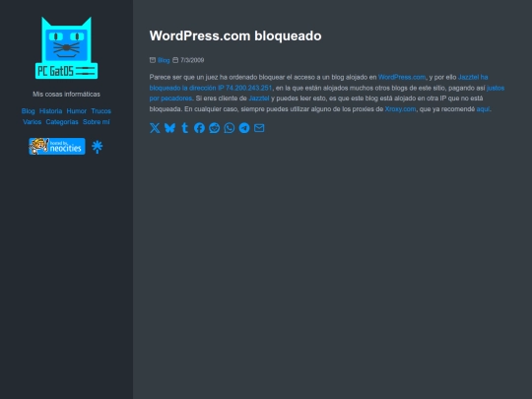The width and height of the screenshot is (532, 399).
Task: Open the Historia menu item
Action: point(51,111)
